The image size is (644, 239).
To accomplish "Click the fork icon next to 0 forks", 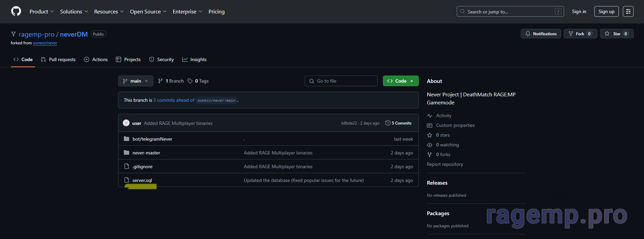I will (430, 154).
